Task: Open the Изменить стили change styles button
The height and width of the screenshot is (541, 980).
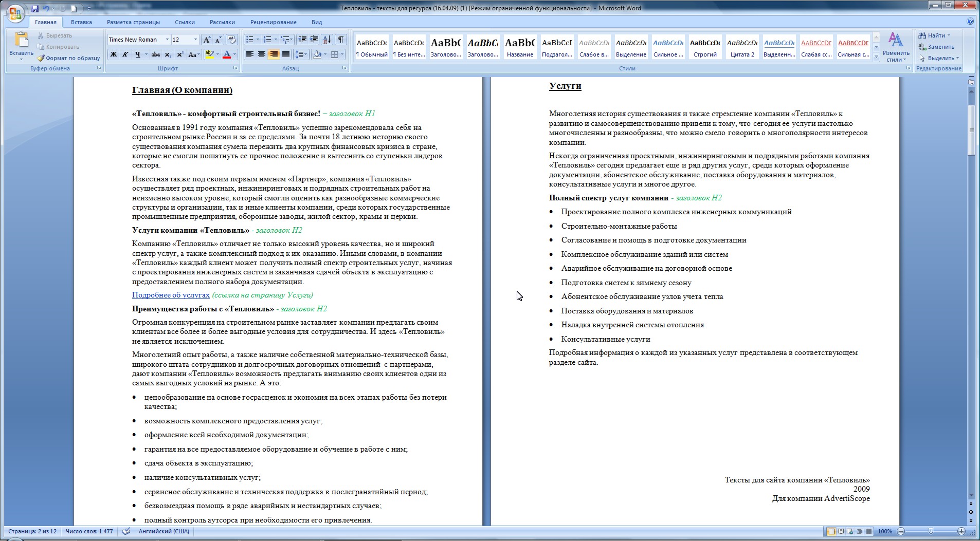Action: tap(896, 47)
